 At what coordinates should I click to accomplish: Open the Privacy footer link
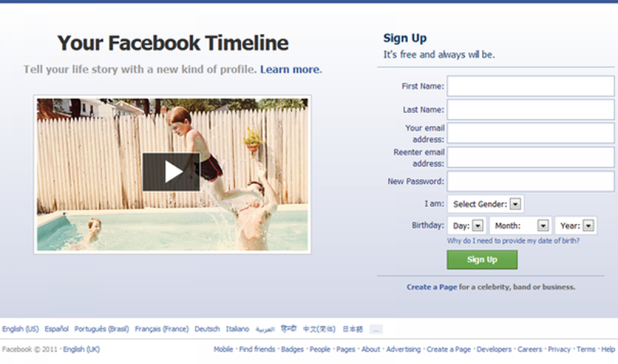tap(559, 349)
